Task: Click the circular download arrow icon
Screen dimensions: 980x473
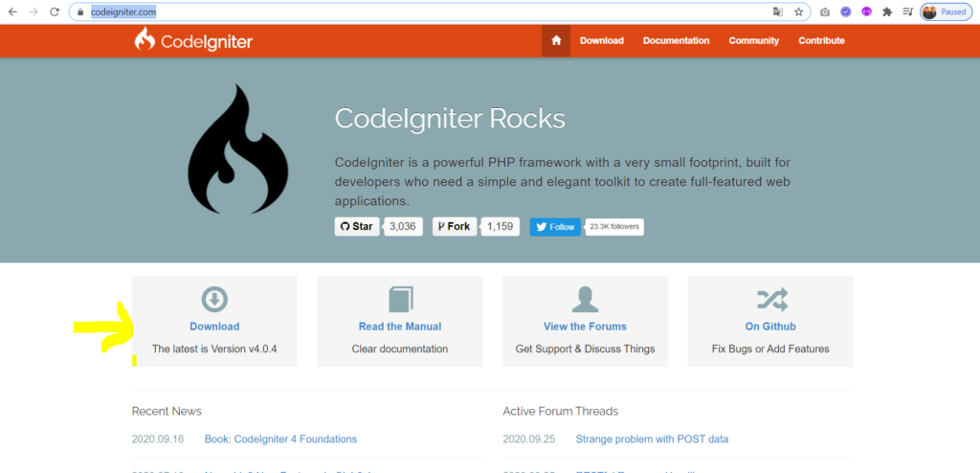Action: click(214, 300)
